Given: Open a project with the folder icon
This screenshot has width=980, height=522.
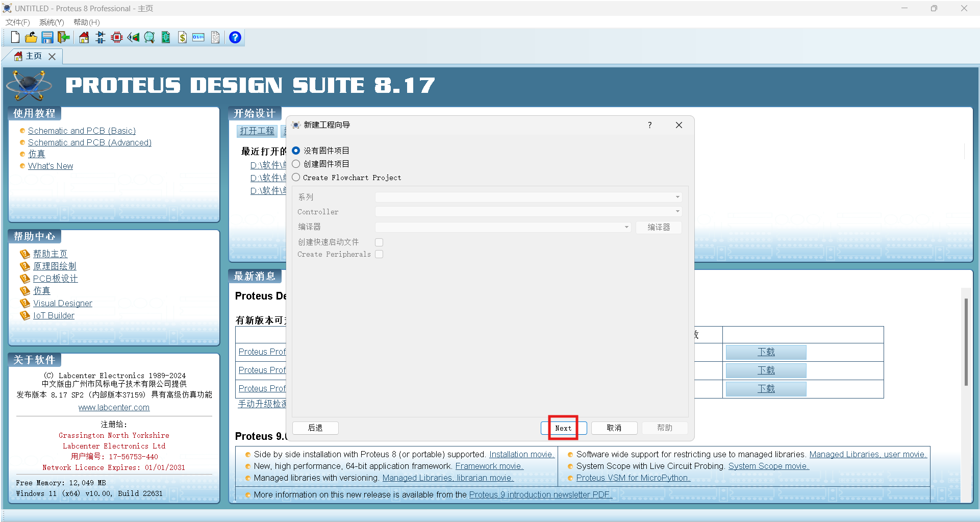Looking at the screenshot, I should click(x=31, y=37).
